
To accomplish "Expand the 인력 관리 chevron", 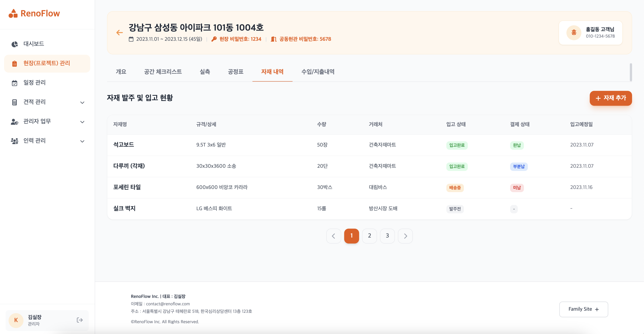I will (x=82, y=141).
